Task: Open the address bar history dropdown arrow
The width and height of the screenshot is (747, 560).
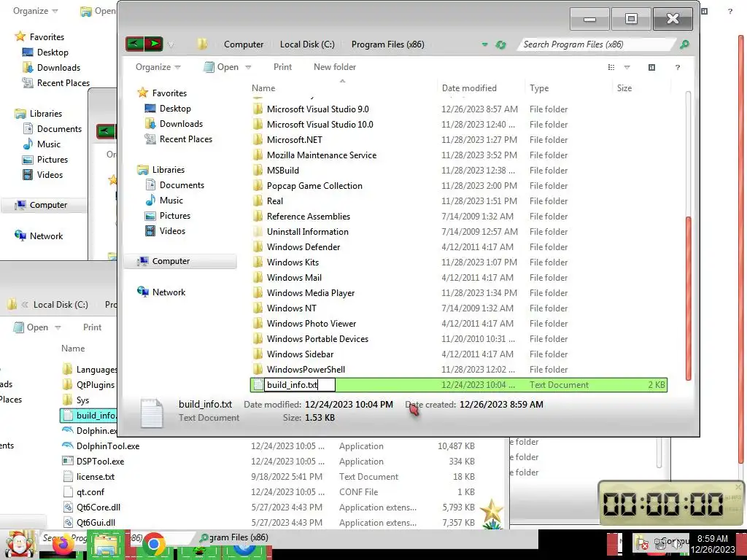Action: 484,44
